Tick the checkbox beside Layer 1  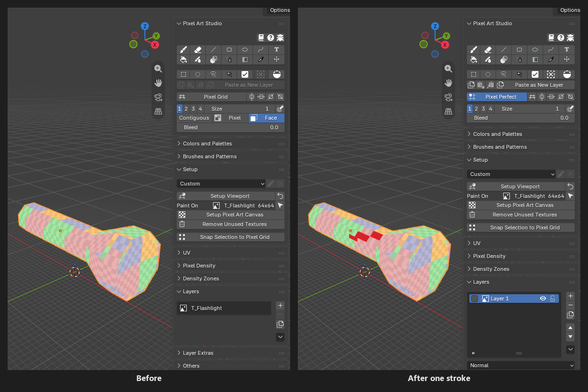click(475, 299)
